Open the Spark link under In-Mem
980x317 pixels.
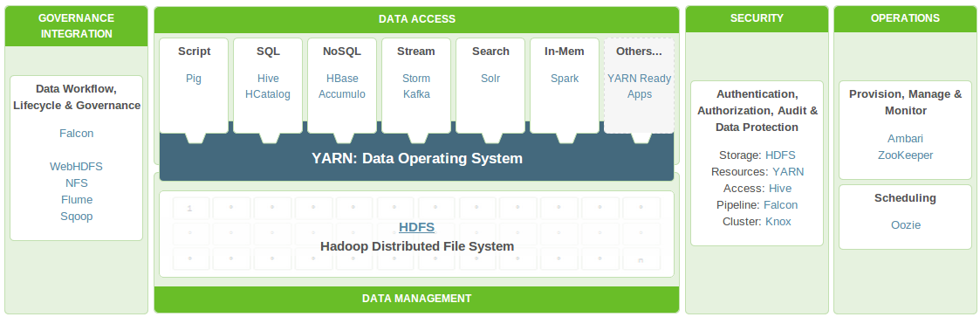click(565, 79)
